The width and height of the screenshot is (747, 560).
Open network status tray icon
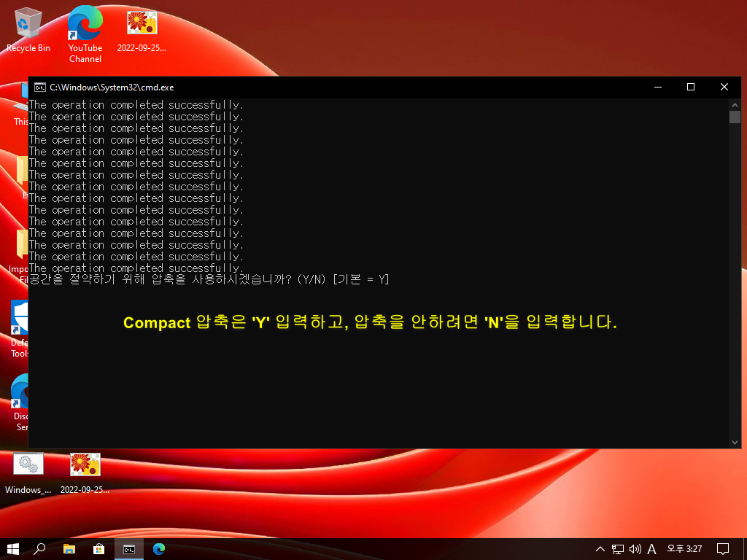pos(617,549)
